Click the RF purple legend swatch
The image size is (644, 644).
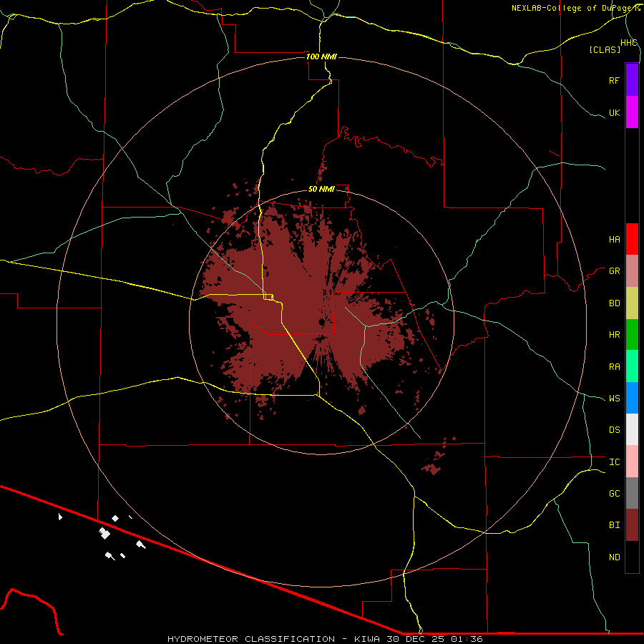(x=632, y=80)
